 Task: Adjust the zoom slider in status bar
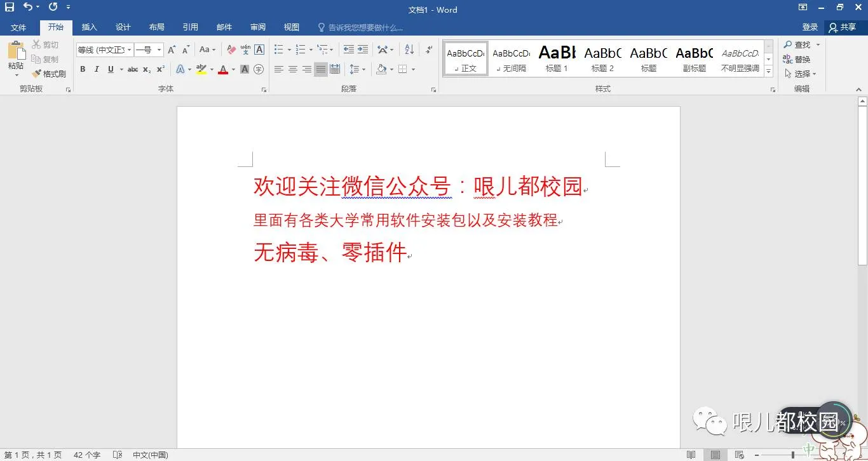click(793, 455)
